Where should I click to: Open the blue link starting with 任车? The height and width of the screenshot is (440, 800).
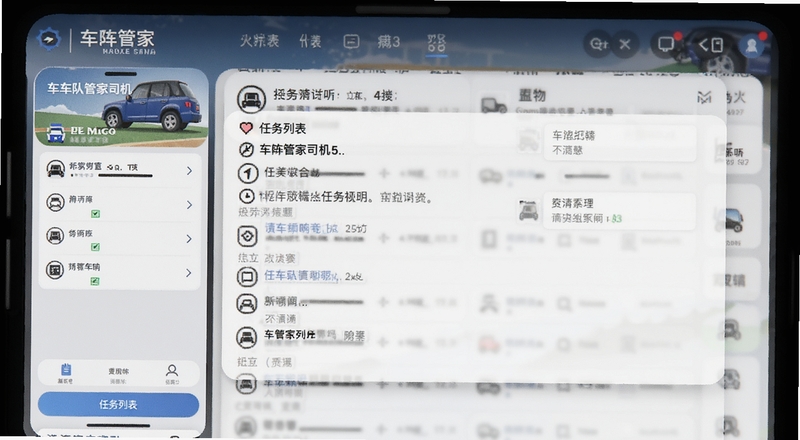[301, 276]
